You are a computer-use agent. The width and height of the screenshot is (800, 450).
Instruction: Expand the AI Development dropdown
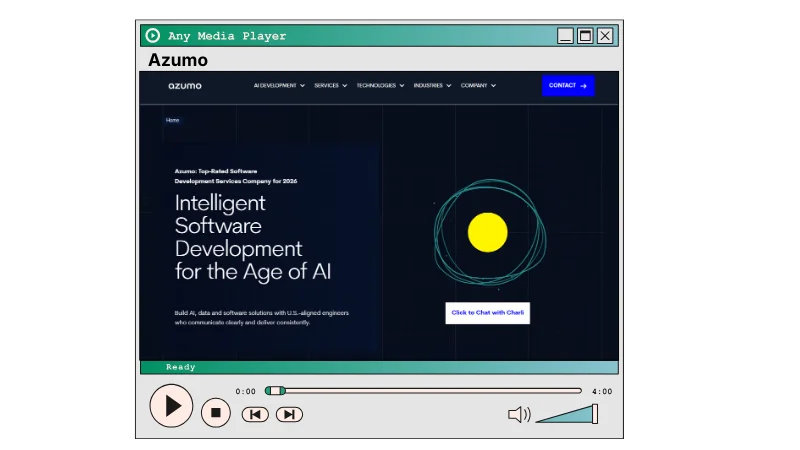280,86
